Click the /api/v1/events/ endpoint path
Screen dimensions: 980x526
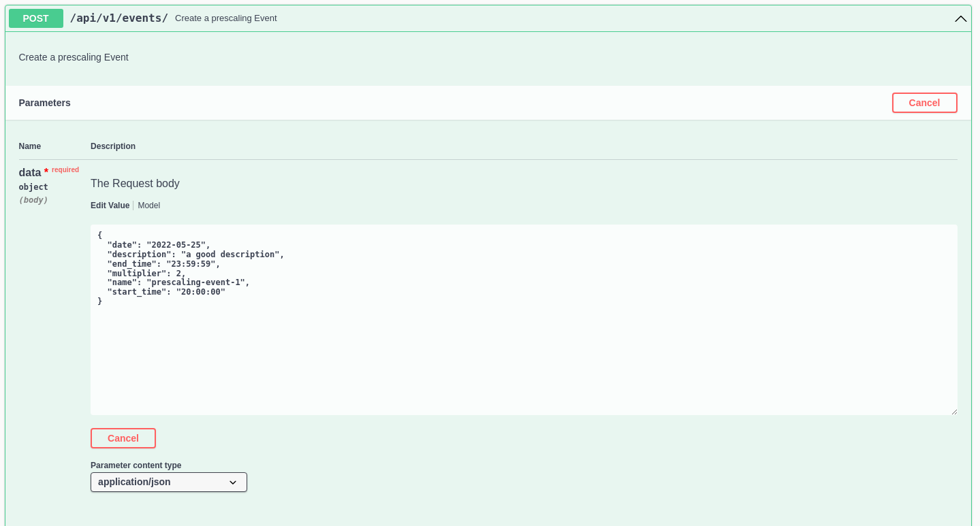tap(118, 18)
